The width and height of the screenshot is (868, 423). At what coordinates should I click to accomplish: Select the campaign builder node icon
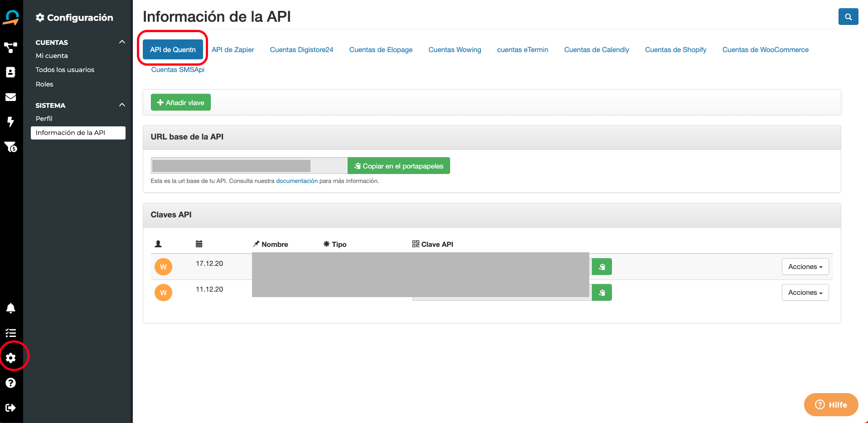point(11,47)
